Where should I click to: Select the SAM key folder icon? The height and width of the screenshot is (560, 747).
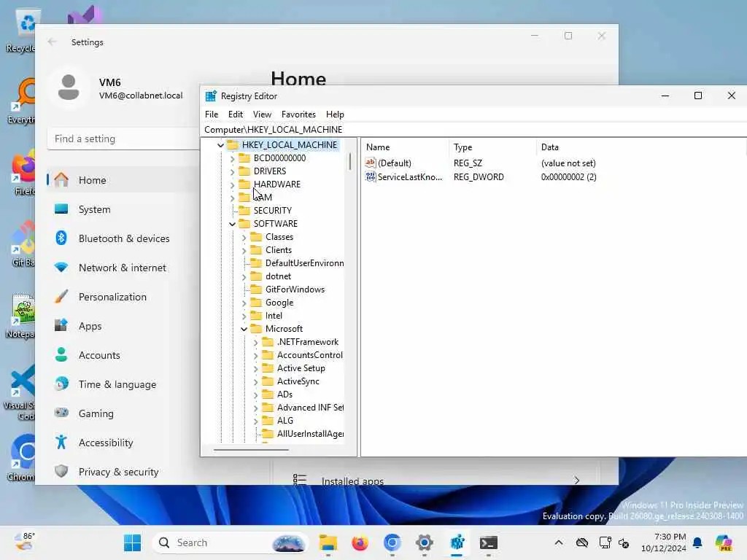[244, 197]
